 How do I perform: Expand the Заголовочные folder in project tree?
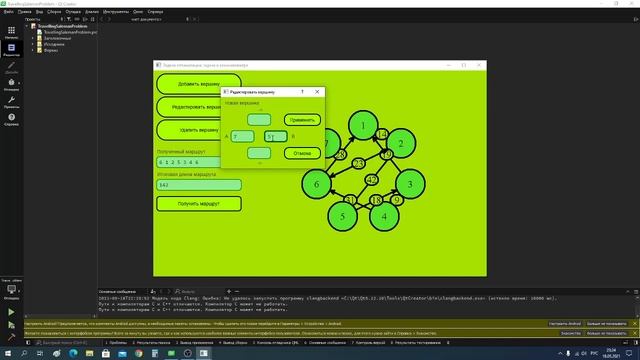tap(33, 38)
